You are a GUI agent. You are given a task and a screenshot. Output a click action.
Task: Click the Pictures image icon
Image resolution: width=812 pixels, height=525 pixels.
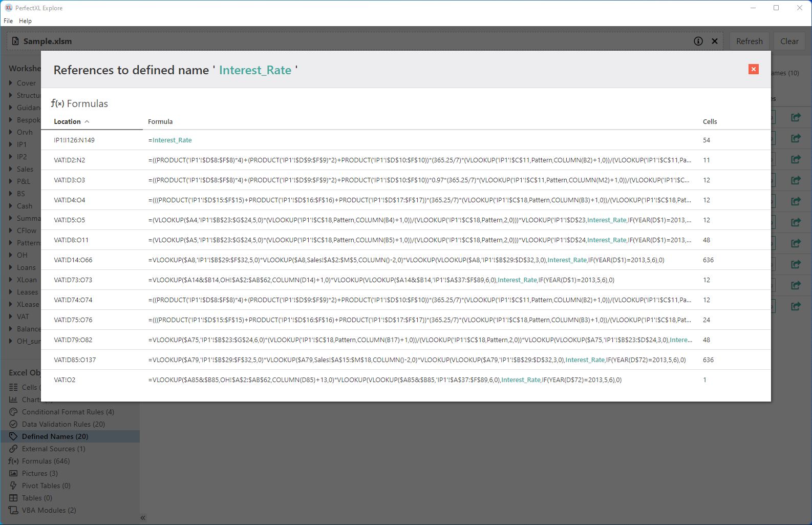13,473
